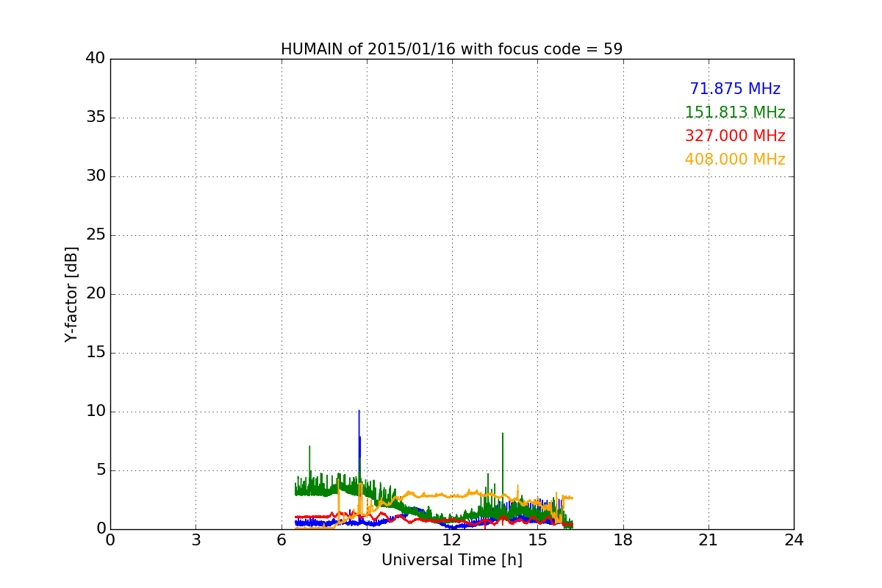The height and width of the screenshot is (588, 882).
Task: Select the orange 408.000 MHz legend label
Action: [735, 159]
